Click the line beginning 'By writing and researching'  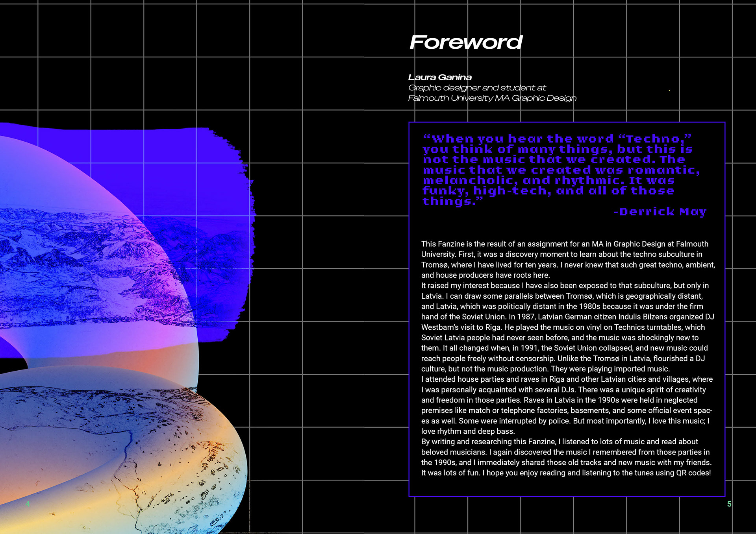click(559, 442)
